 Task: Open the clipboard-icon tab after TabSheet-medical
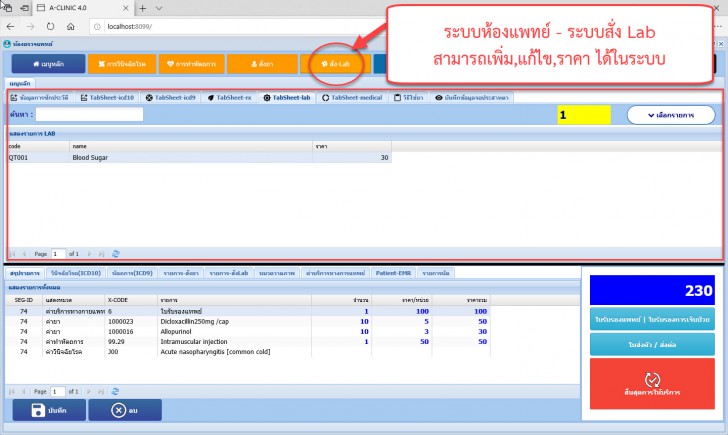tap(408, 97)
